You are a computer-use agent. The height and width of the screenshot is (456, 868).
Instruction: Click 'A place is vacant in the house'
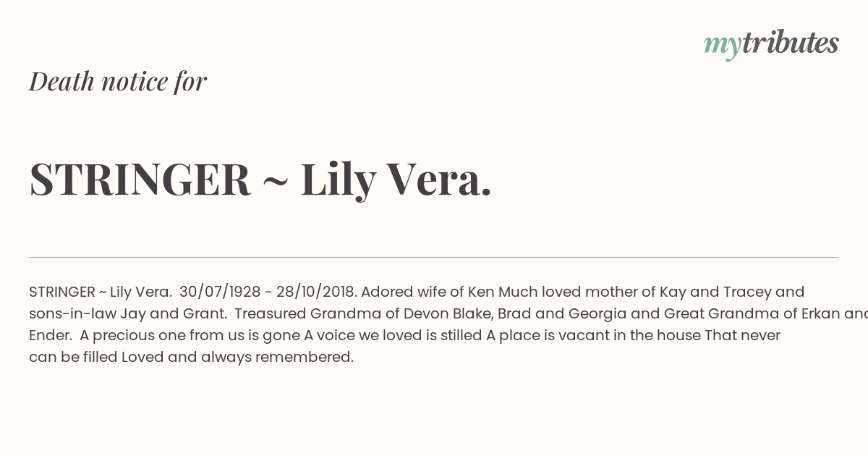(x=593, y=335)
